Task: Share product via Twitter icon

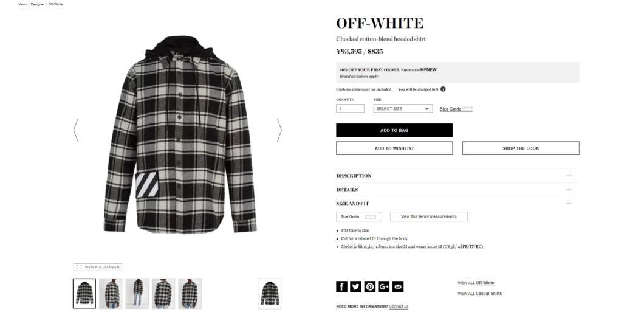Action: point(355,286)
